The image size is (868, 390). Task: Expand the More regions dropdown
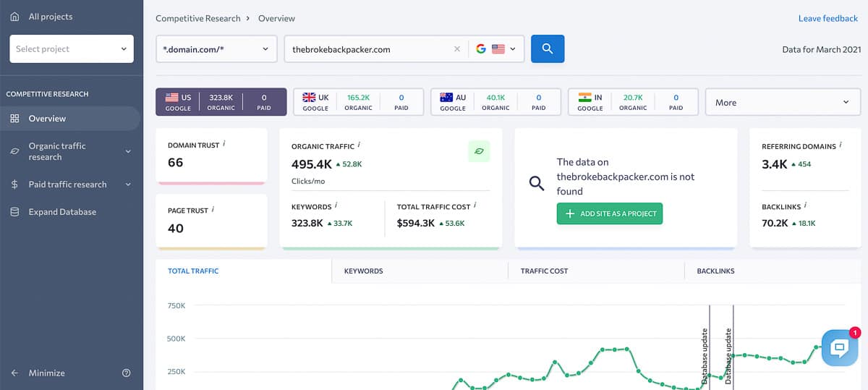783,103
